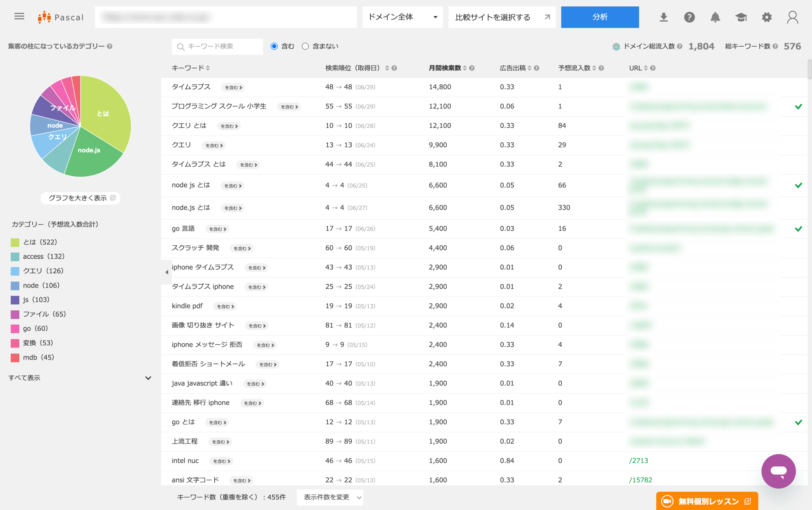The height and width of the screenshot is (510, 812).
Task: Click the graduation cap icon
Action: (x=741, y=17)
